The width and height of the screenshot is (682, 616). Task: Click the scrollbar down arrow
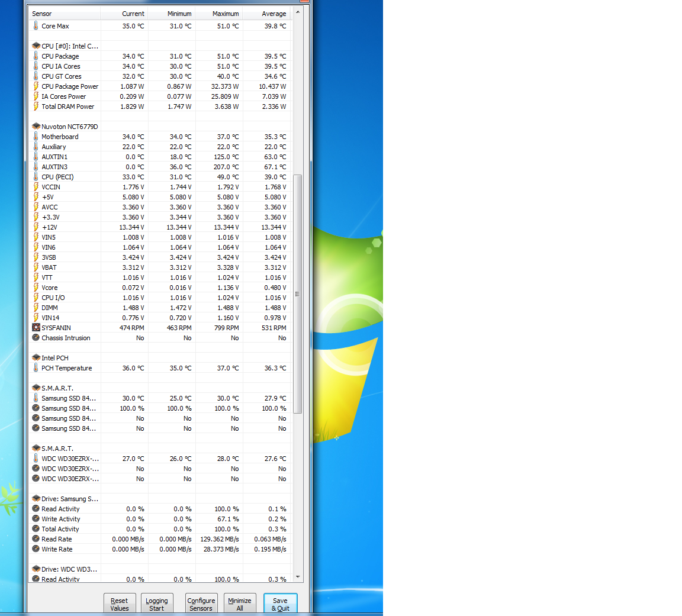298,577
